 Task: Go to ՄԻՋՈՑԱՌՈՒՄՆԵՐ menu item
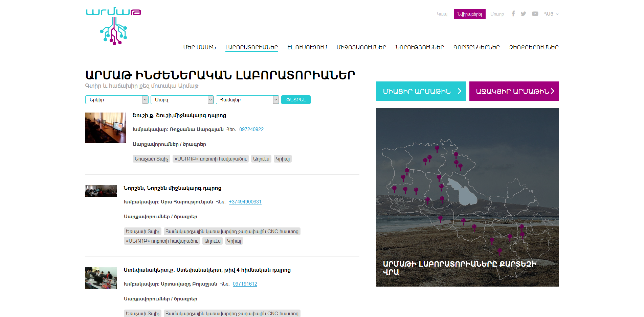click(x=361, y=47)
